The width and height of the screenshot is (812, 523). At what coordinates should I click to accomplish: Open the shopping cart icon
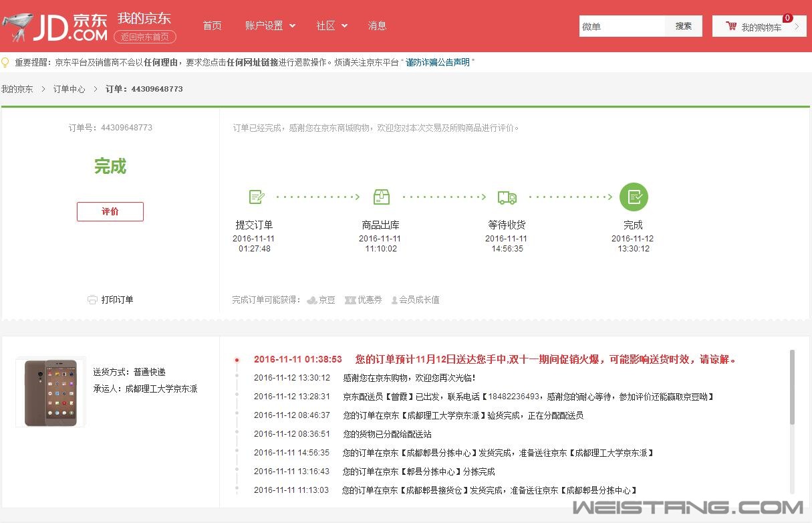(731, 27)
